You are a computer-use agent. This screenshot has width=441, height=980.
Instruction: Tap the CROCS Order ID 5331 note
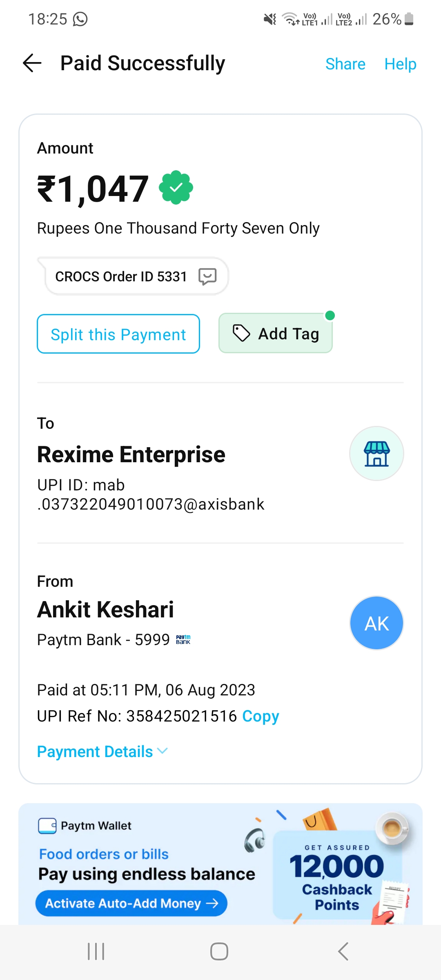(121, 276)
